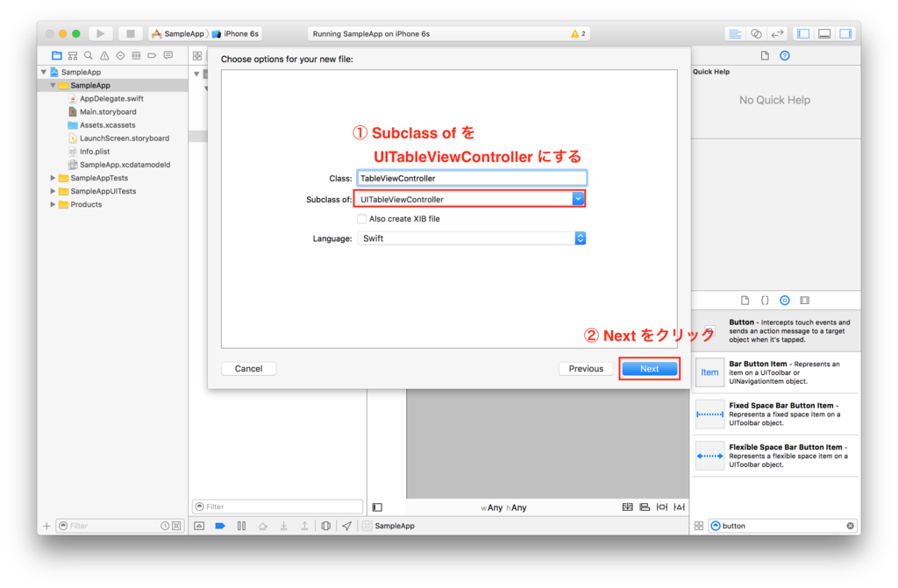This screenshot has width=898, height=588.
Task: Collapse the SampleApp group folder
Action: tap(53, 85)
